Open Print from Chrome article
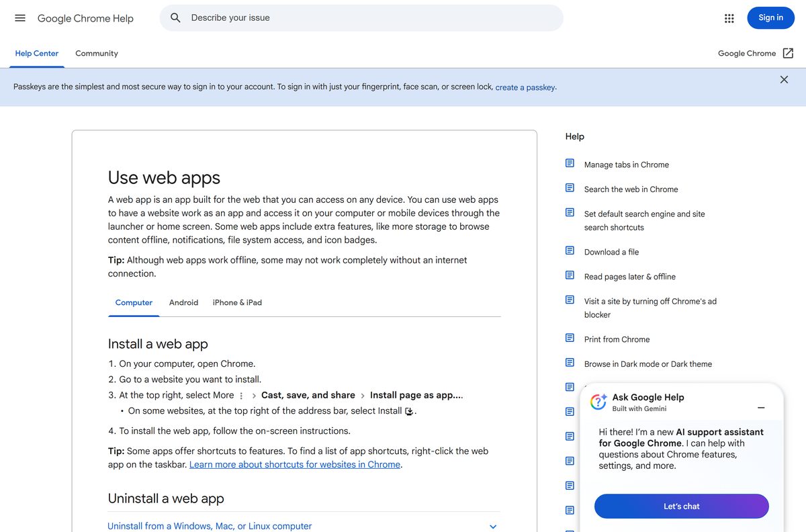The width and height of the screenshot is (806, 532). pos(617,339)
